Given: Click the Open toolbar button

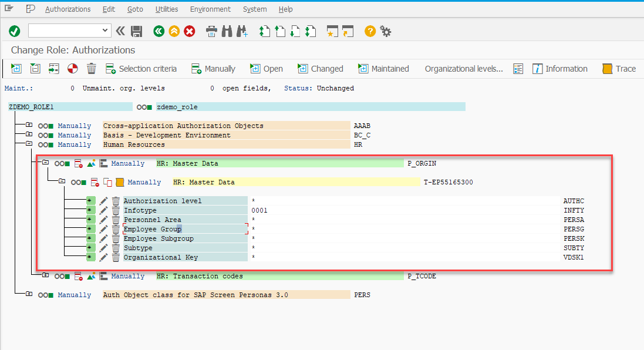Looking at the screenshot, I should pos(267,69).
